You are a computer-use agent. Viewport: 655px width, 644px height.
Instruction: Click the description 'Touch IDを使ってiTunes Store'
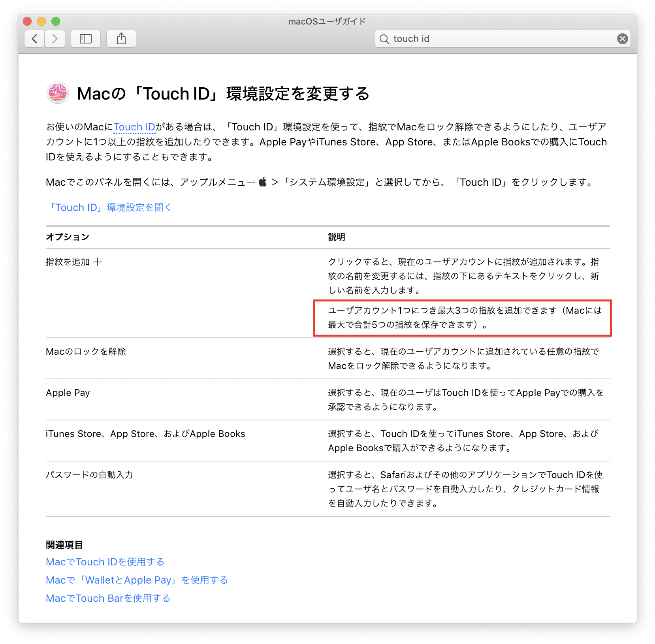(x=463, y=441)
